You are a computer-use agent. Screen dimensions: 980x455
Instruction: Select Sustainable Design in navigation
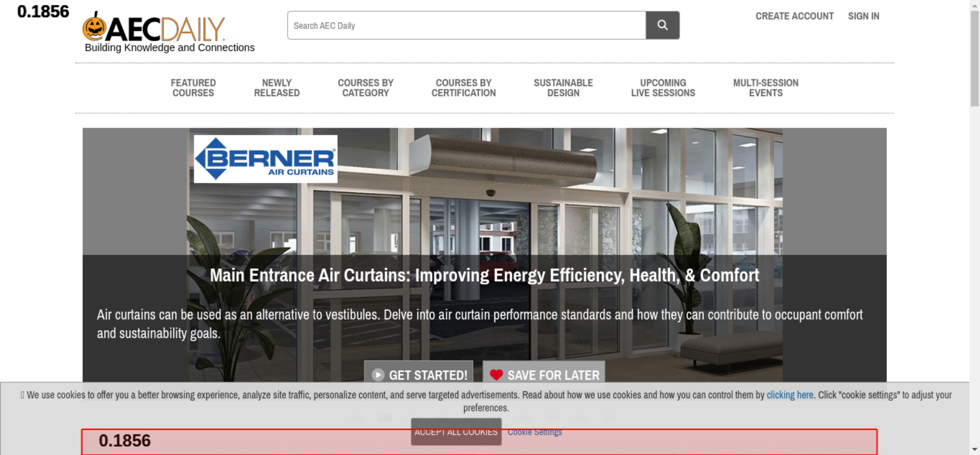(x=563, y=88)
